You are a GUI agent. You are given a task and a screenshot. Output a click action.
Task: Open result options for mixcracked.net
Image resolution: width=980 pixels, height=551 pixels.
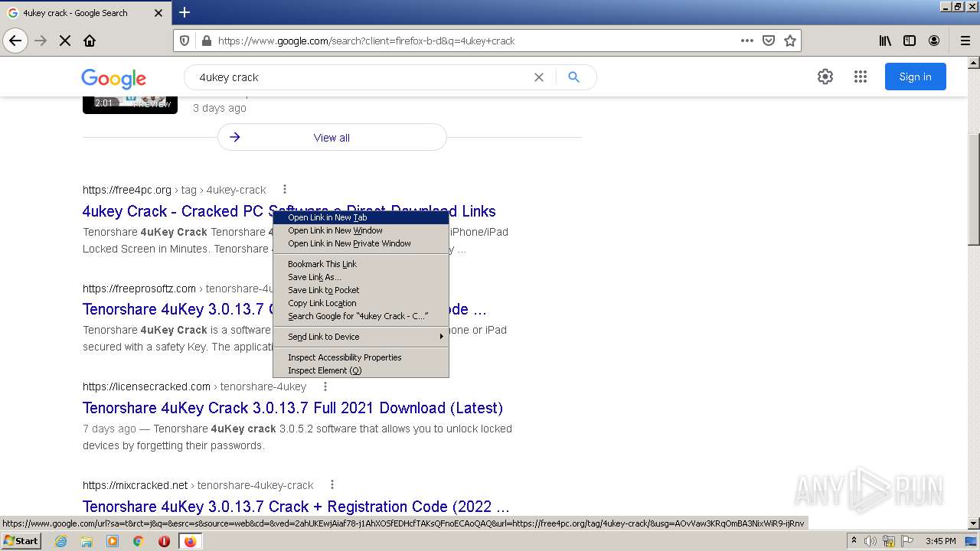pyautogui.click(x=332, y=484)
